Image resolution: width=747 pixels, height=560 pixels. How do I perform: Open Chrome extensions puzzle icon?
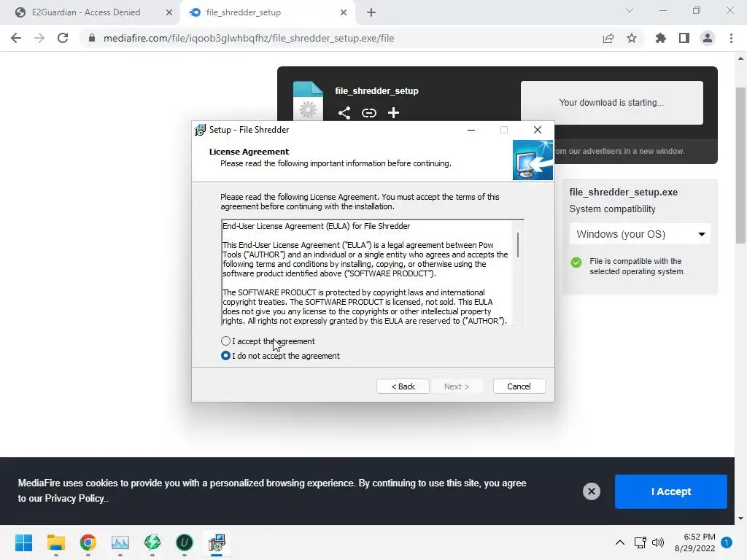click(660, 38)
